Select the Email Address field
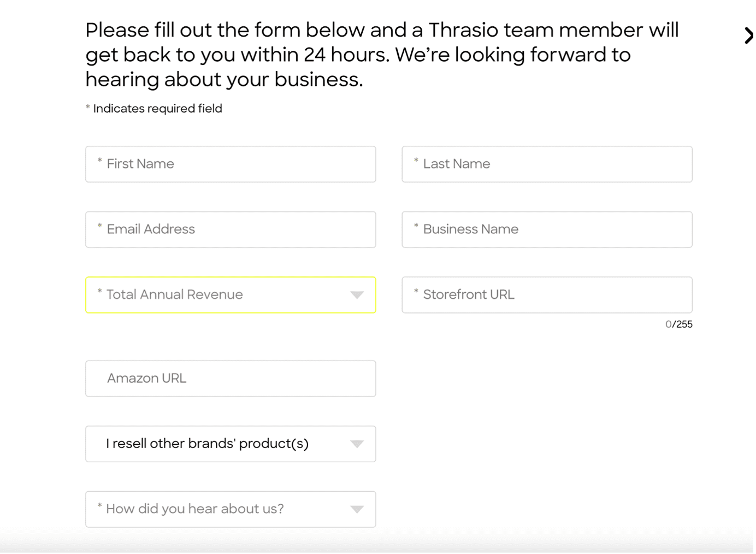Image resolution: width=756 pixels, height=554 pixels. (x=231, y=229)
